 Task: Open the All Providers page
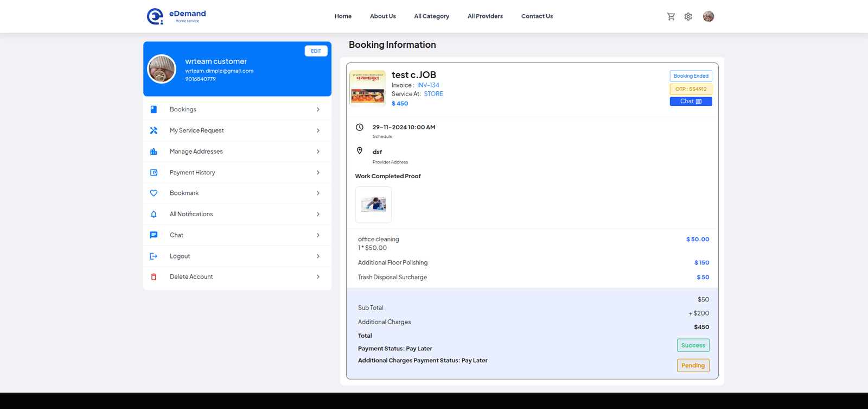[485, 16]
